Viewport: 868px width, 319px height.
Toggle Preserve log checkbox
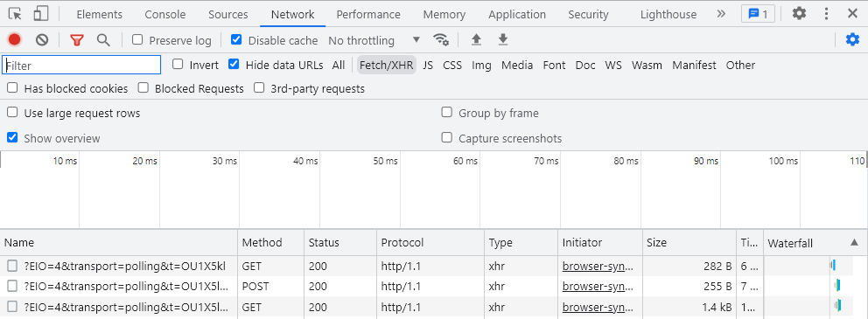[x=138, y=40]
